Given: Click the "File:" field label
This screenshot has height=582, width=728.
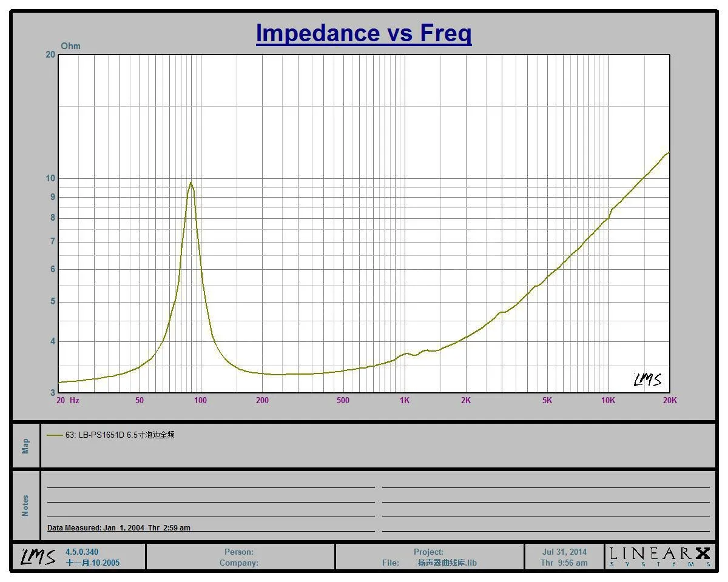Looking at the screenshot, I should click(391, 563).
